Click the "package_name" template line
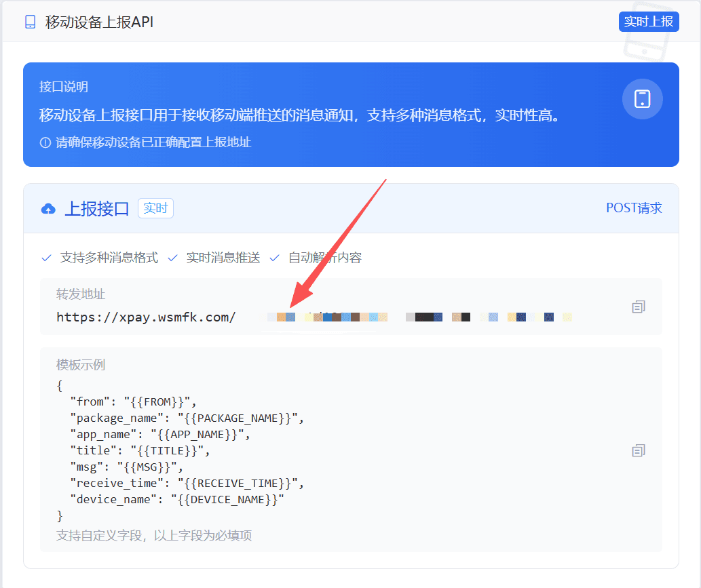The height and width of the screenshot is (588, 701). click(187, 418)
